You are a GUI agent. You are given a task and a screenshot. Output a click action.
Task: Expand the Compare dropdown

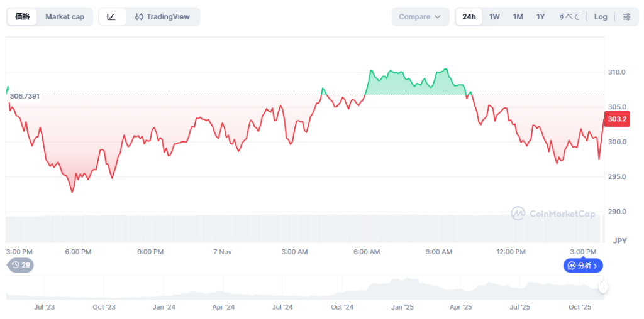pyautogui.click(x=420, y=17)
